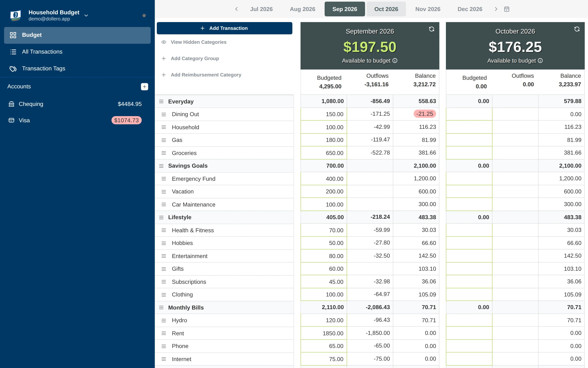Click the Emergency Fund category name
The image size is (588, 368).
pos(193,179)
